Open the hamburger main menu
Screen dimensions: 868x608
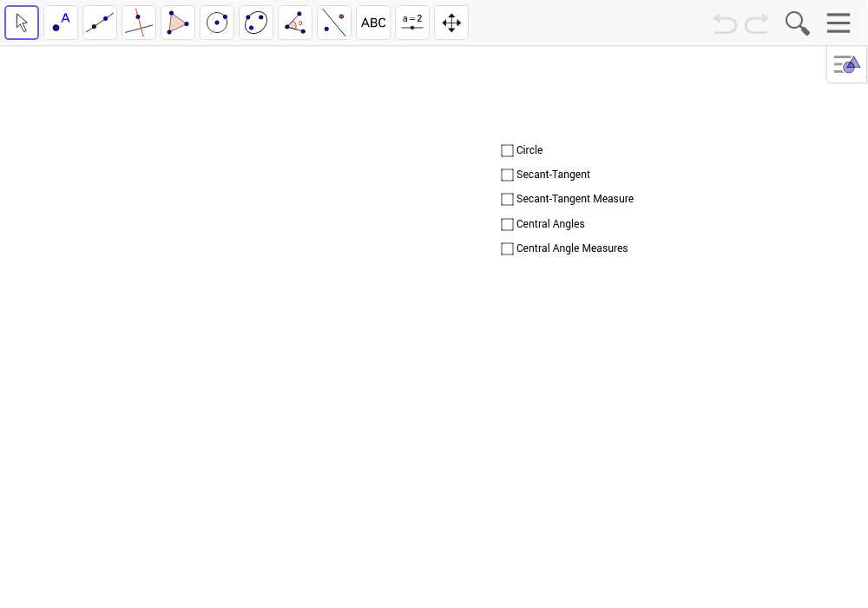pyautogui.click(x=838, y=23)
